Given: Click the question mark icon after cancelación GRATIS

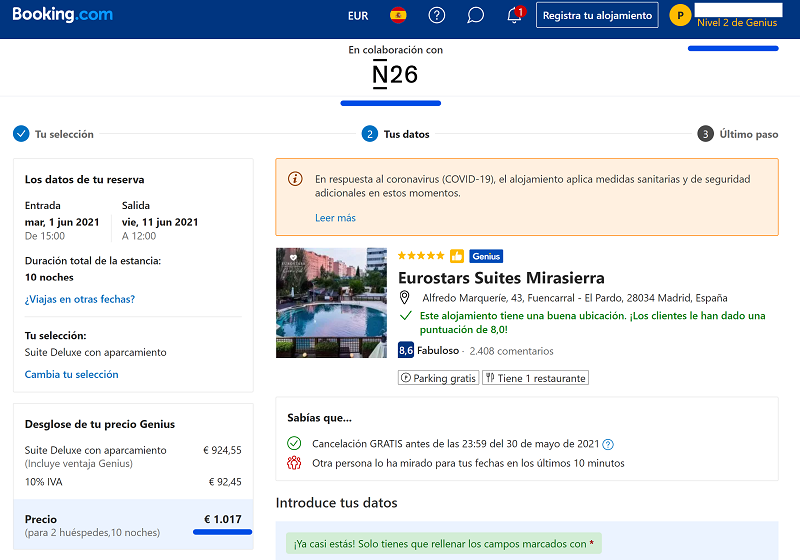Looking at the screenshot, I should pyautogui.click(x=608, y=444).
